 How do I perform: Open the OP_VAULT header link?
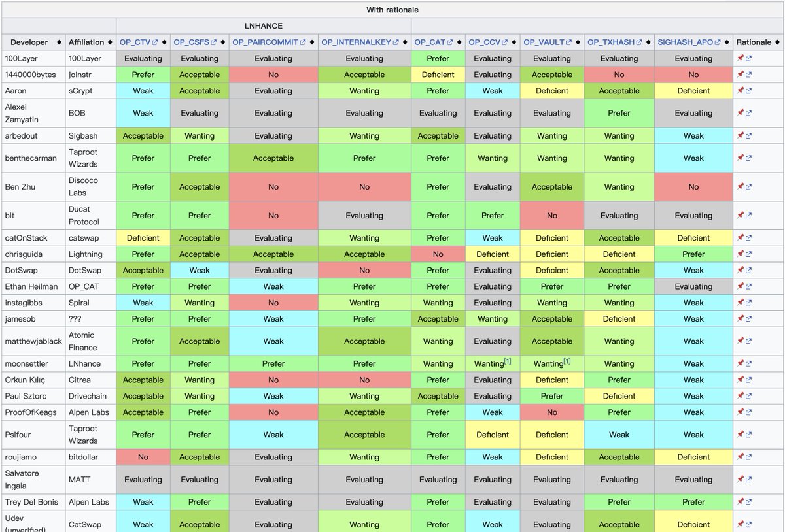(548, 42)
